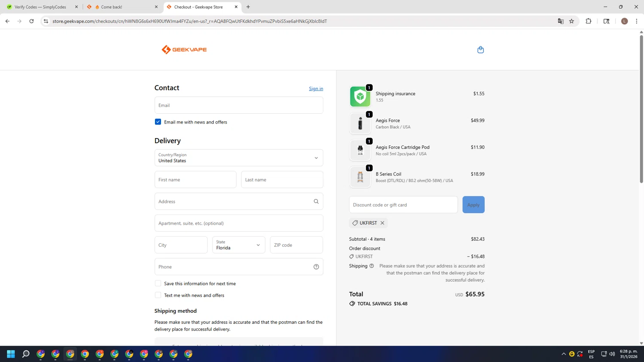The height and width of the screenshot is (362, 644).
Task: Click the B Series Coil thumbnail
Action: (x=360, y=177)
